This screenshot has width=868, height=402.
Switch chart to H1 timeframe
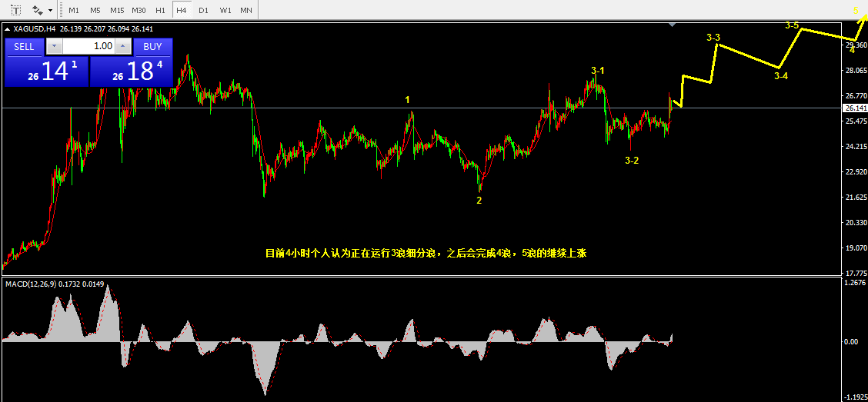160,10
